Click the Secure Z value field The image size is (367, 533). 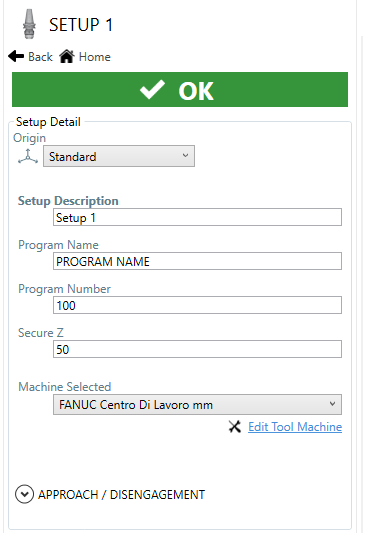point(197,349)
